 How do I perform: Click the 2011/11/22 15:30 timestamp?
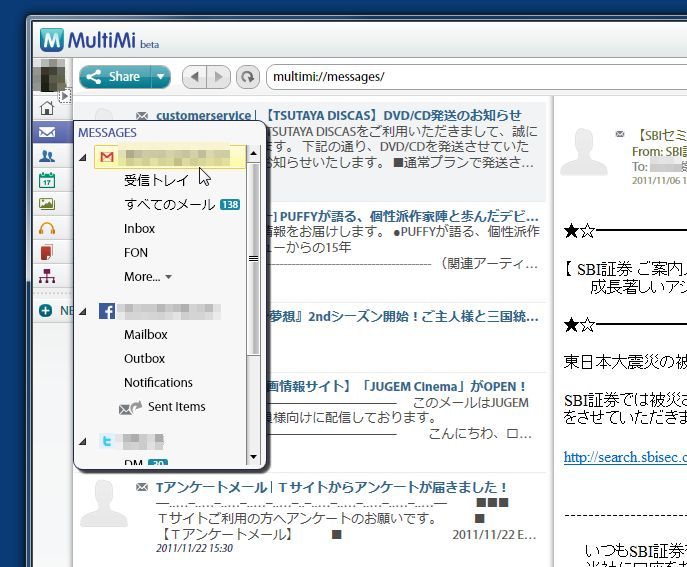[x=195, y=548]
